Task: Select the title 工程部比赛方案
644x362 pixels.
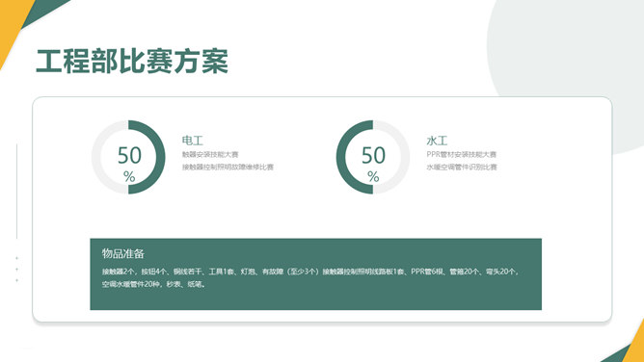Action: [x=132, y=62]
